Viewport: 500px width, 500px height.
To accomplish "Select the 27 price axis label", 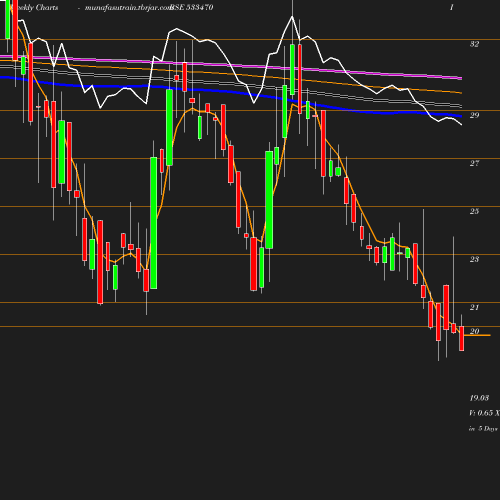I will coord(475,163).
